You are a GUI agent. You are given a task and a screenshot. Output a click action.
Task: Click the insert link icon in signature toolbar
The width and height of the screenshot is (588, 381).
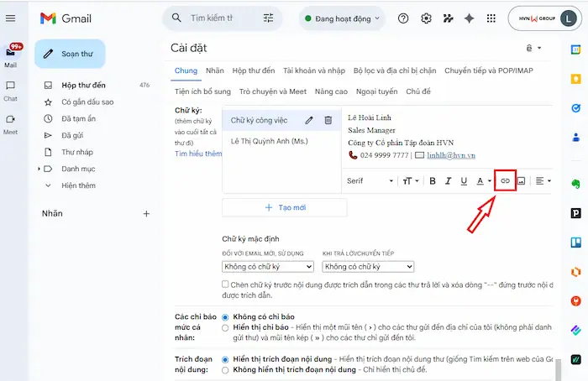(505, 180)
